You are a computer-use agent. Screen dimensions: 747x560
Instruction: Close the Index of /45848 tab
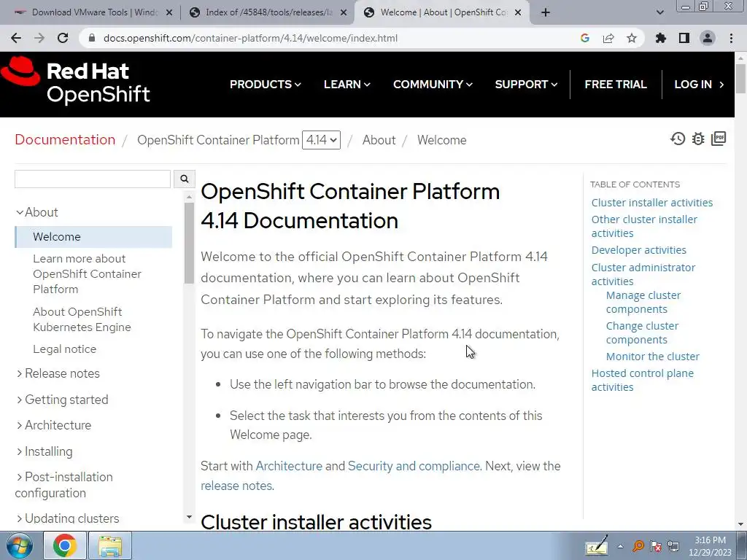tap(344, 13)
